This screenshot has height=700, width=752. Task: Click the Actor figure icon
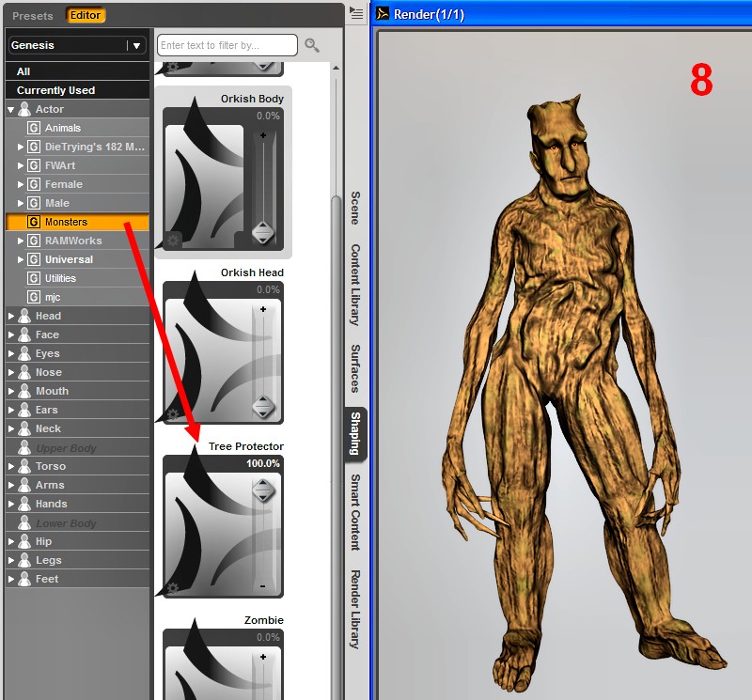coord(24,109)
